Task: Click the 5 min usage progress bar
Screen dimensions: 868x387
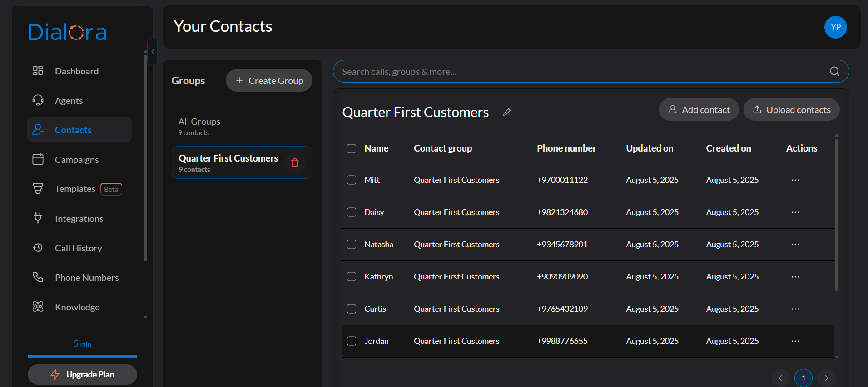Action: click(x=82, y=356)
